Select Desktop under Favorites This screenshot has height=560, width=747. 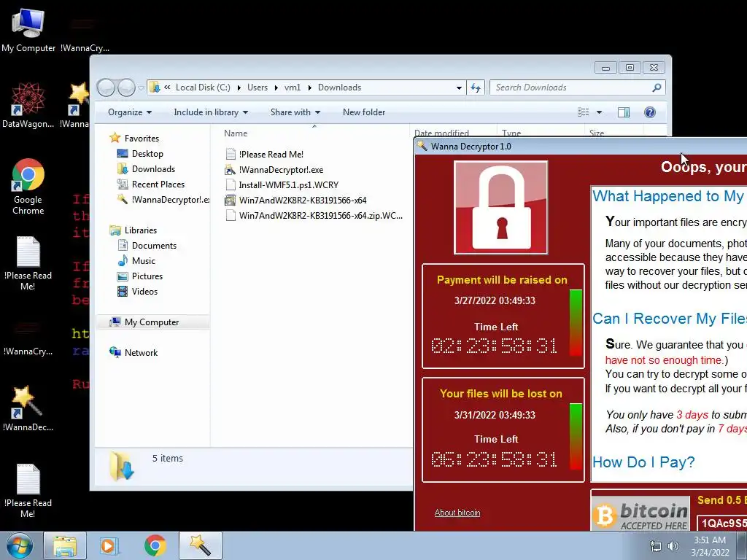[147, 154]
